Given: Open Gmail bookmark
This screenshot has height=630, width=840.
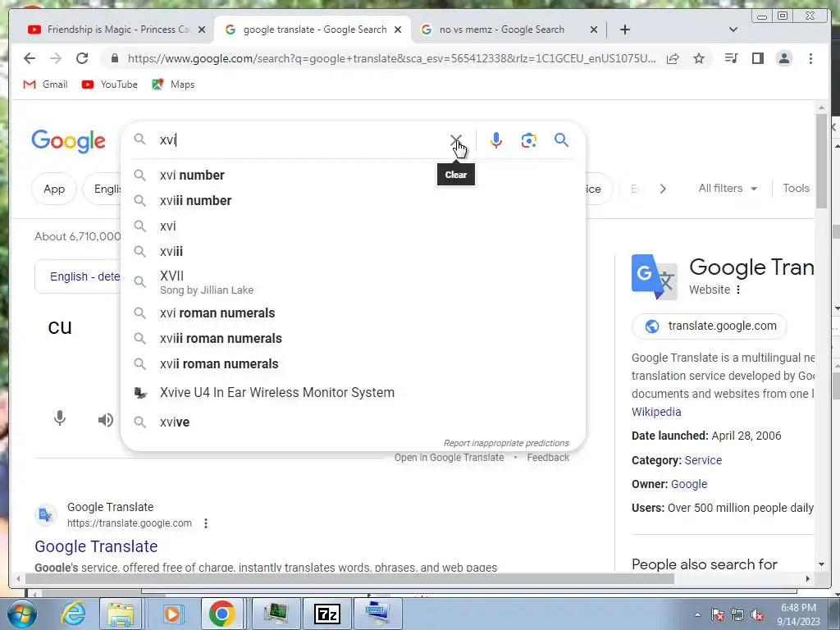Looking at the screenshot, I should point(46,84).
